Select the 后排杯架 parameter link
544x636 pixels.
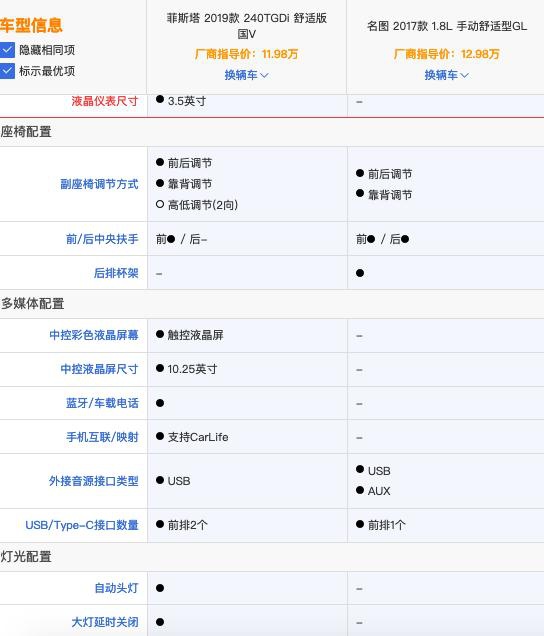116,273
